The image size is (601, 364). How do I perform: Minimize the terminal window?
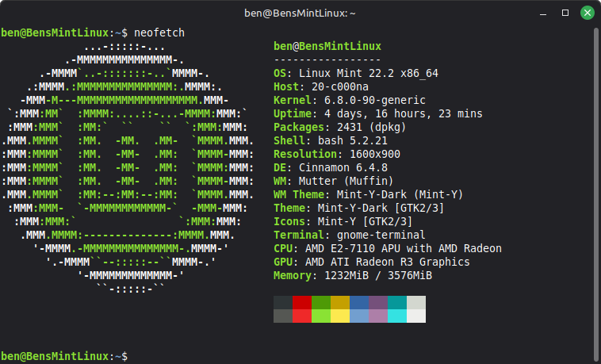(545, 13)
